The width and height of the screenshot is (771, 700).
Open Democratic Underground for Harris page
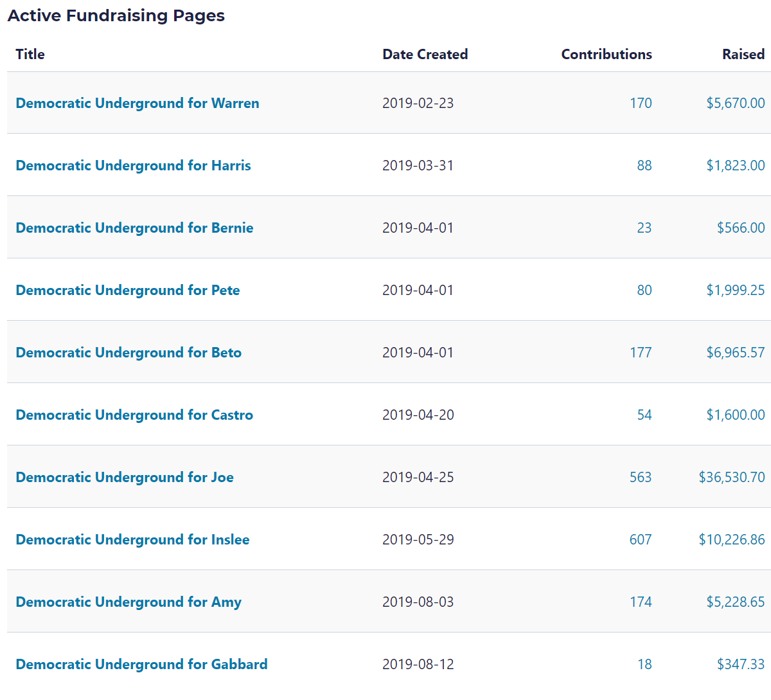point(133,165)
